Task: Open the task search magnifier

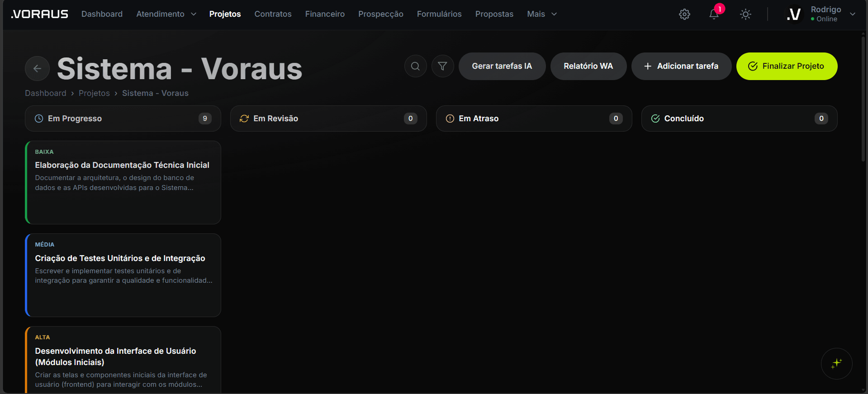Action: tap(415, 66)
